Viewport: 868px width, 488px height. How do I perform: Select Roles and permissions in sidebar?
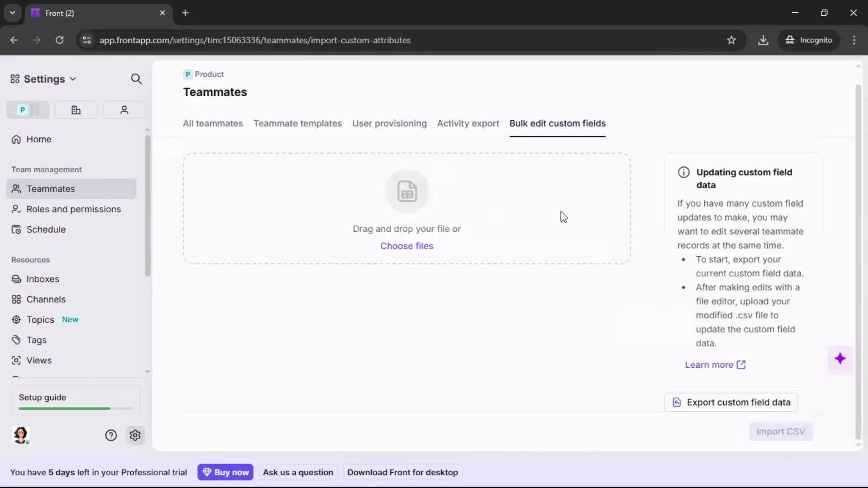click(74, 209)
